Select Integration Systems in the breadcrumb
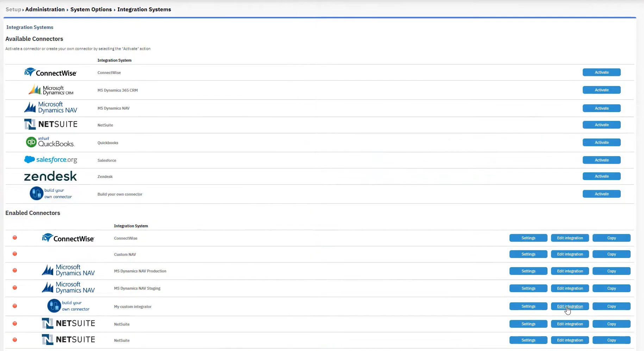Screen dimensions: 644x351 coord(144,10)
